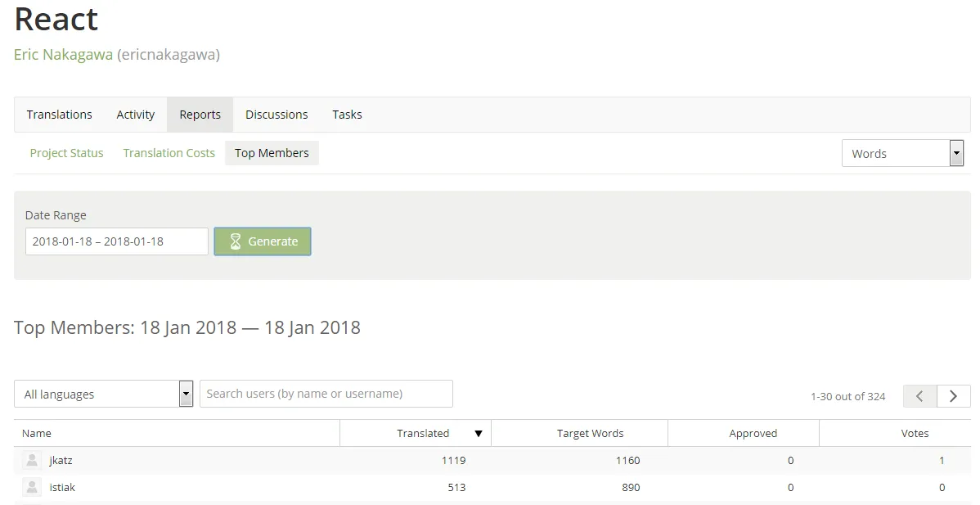Open Project Status report
The width and height of the screenshot is (980, 505).
67,153
